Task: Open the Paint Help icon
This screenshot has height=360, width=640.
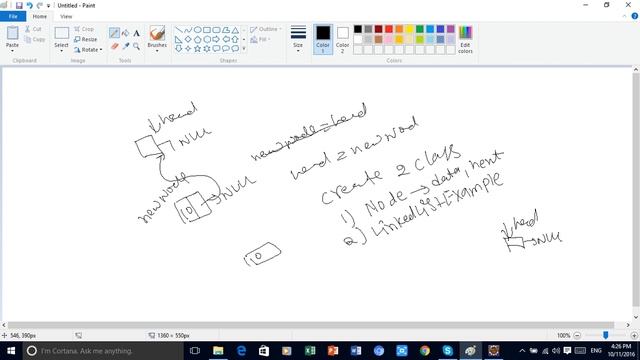Action: [x=635, y=16]
